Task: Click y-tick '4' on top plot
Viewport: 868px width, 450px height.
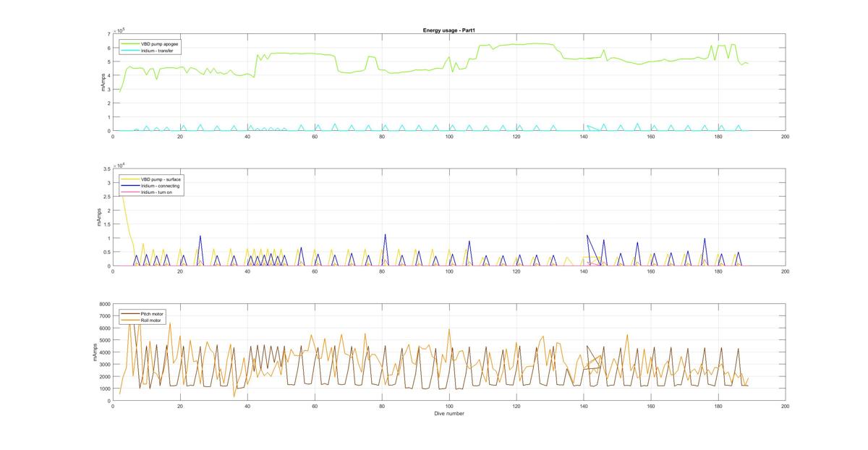Action: click(108, 76)
